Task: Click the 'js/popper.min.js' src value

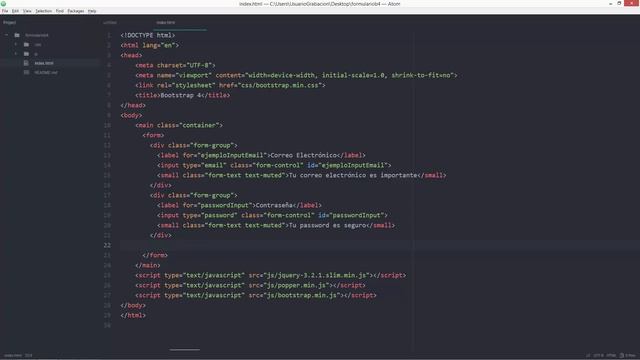Action: [x=296, y=285]
